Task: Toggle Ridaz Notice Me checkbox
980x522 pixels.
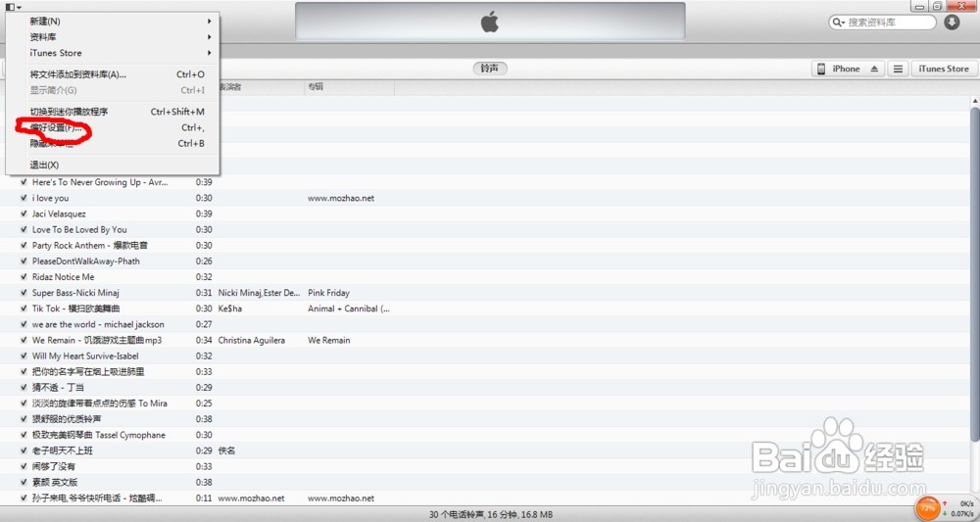Action: (24, 276)
